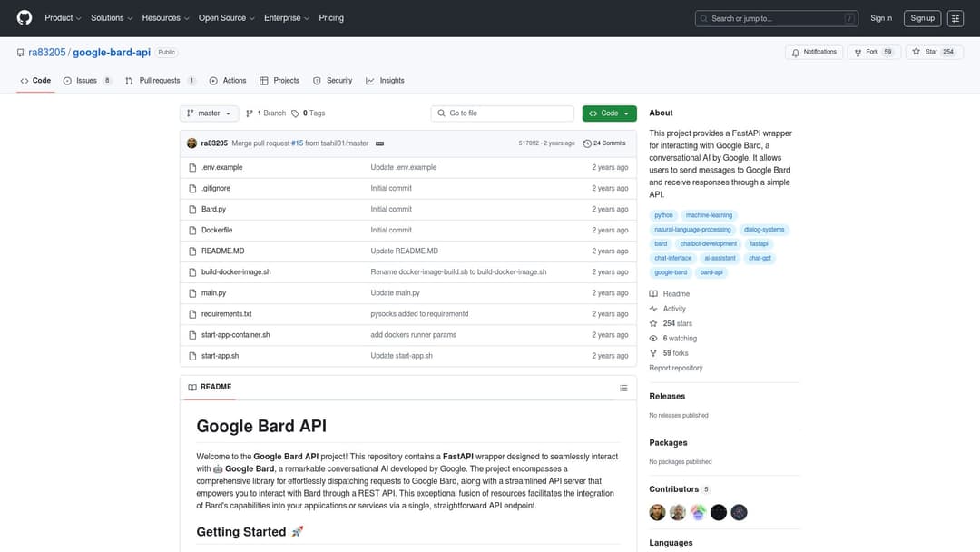Open the .gitignore file
Image resolution: width=980 pixels, height=552 pixels.
pyautogui.click(x=216, y=188)
